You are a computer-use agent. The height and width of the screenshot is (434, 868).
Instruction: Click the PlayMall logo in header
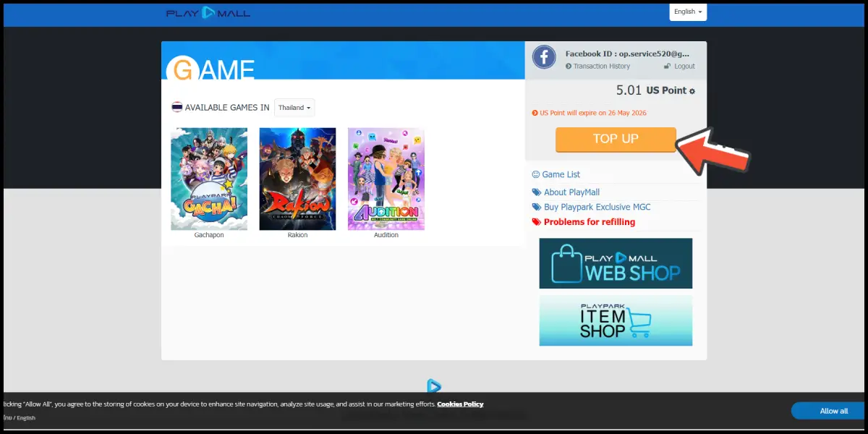[x=208, y=12]
